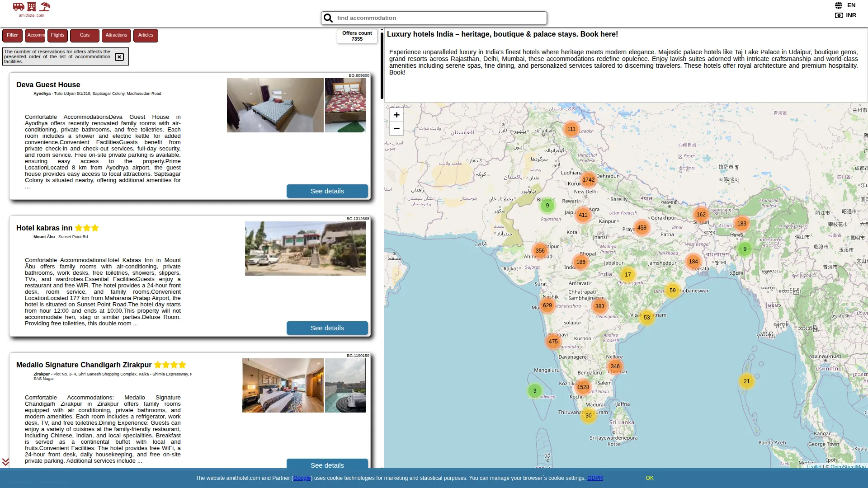Click the Offers count 7355 box
The width and height of the screenshot is (868, 488).
pyautogui.click(x=357, y=36)
